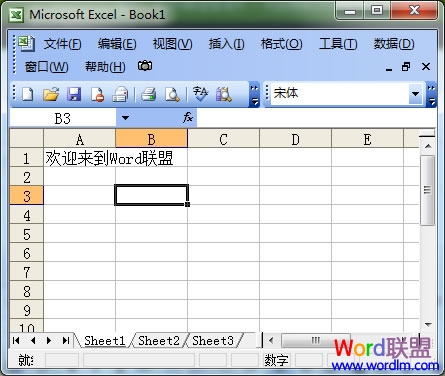Screen dimensions: 445x376
Task: Click the Print Preview magnifier icon
Action: [x=172, y=94]
